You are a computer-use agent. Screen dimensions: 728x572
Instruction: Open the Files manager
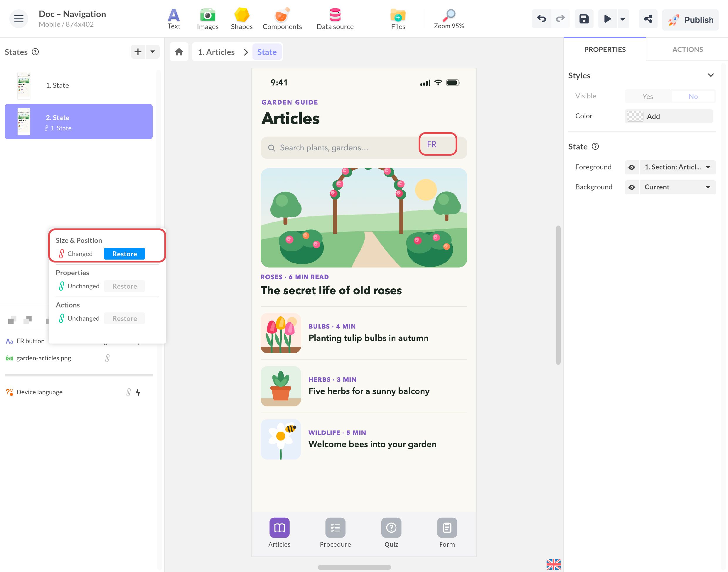coord(398,19)
